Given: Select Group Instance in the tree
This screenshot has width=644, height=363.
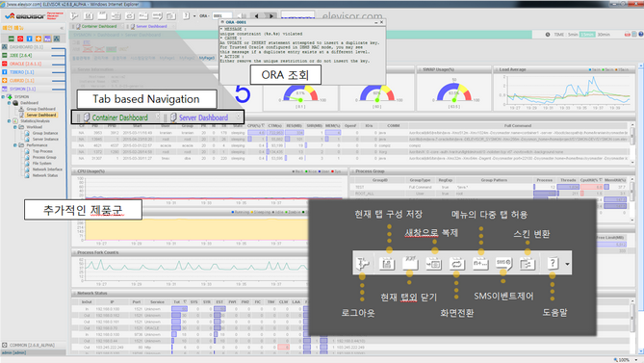Looking at the screenshot, I should pyautogui.click(x=45, y=133).
